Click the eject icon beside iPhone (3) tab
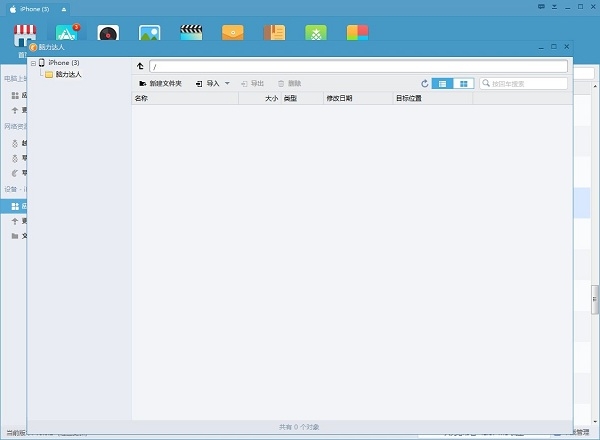The image size is (600, 440). pyautogui.click(x=64, y=9)
